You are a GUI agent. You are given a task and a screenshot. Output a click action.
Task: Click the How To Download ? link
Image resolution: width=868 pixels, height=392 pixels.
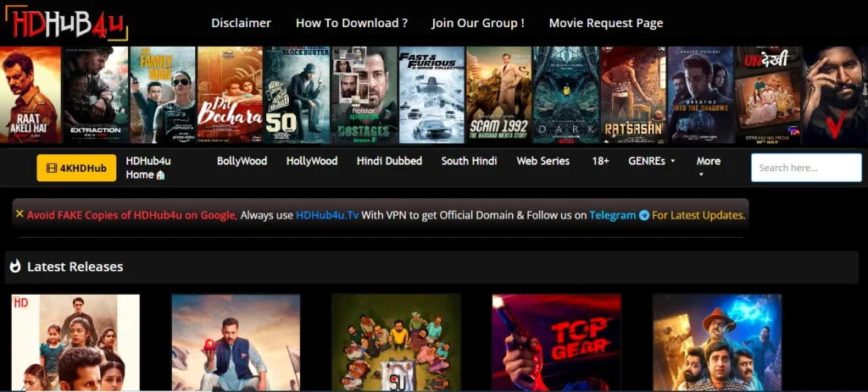pyautogui.click(x=351, y=23)
